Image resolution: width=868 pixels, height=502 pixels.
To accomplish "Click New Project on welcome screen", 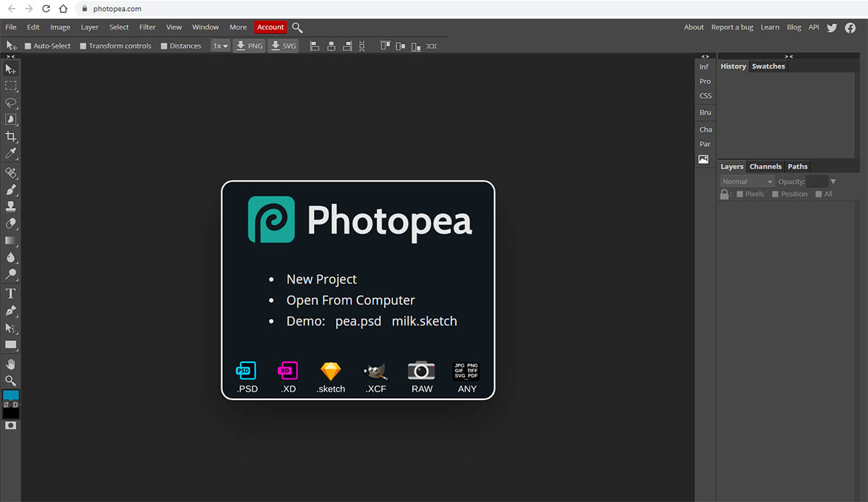I will (322, 279).
